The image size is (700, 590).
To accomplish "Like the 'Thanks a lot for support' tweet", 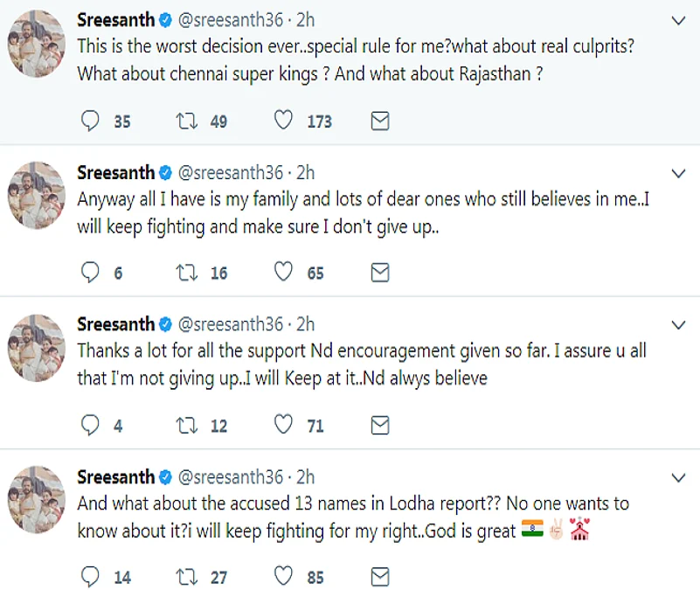I will pyautogui.click(x=283, y=426).
